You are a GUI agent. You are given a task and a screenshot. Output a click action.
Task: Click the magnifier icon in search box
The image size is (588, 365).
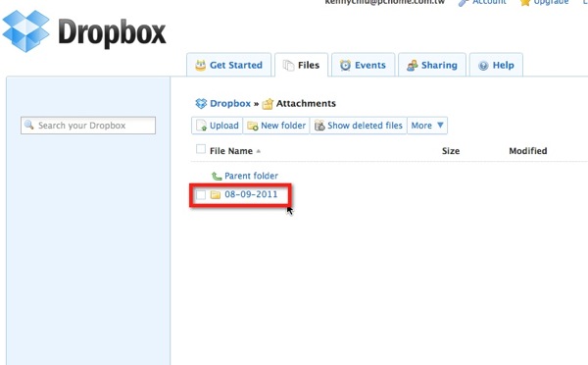click(x=28, y=125)
